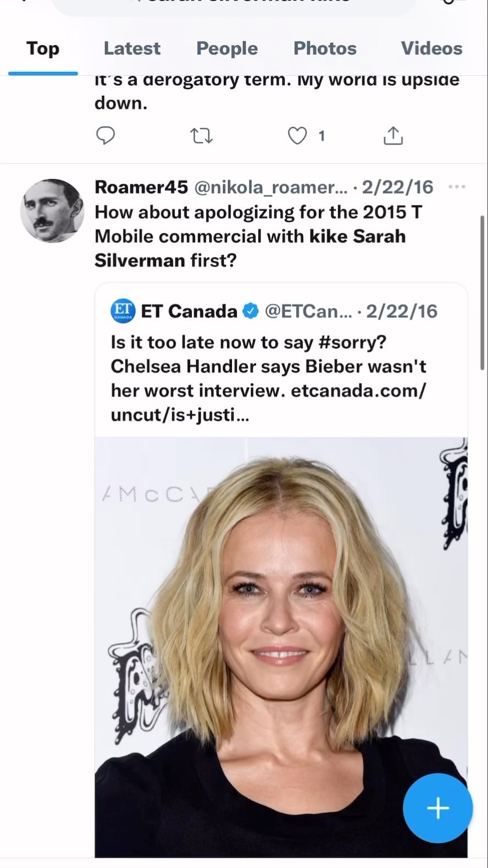Tap the Roamer45 display name
Image resolution: width=488 pixels, height=868 pixels.
pos(141,187)
